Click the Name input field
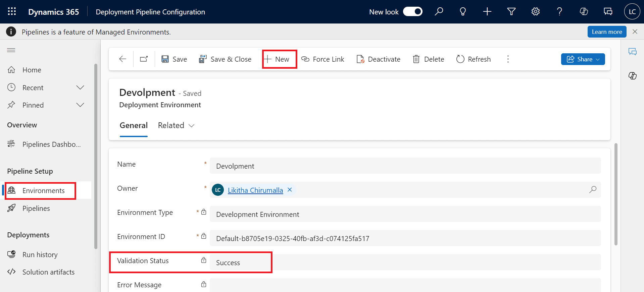This screenshot has height=292, width=644. 405,166
